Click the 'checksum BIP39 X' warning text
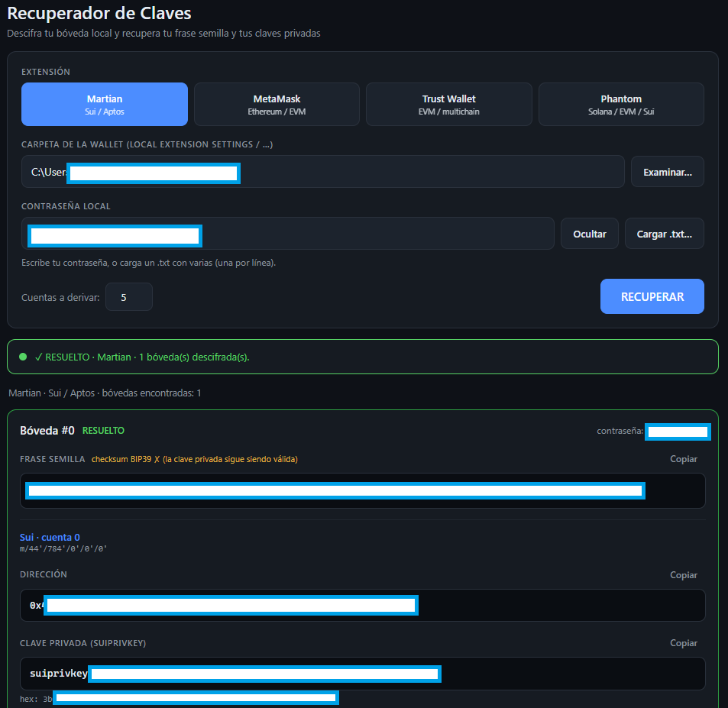 [x=195, y=459]
